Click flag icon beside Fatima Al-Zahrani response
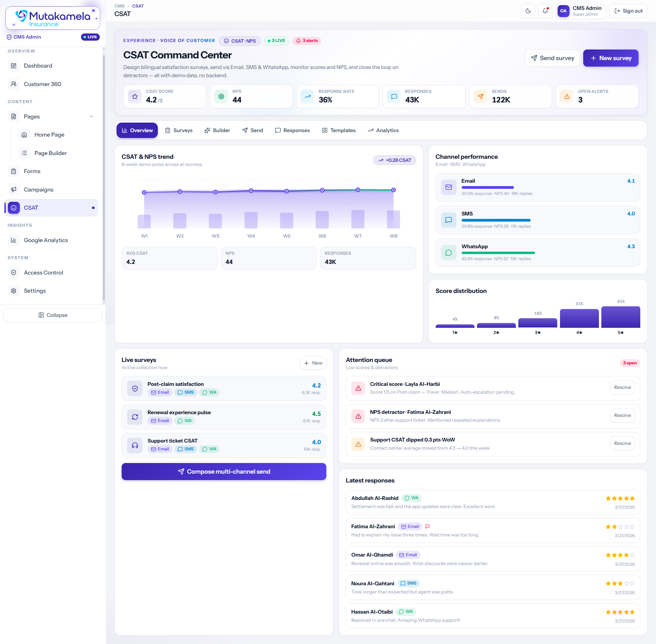This screenshot has height=644, width=656. coord(427,527)
